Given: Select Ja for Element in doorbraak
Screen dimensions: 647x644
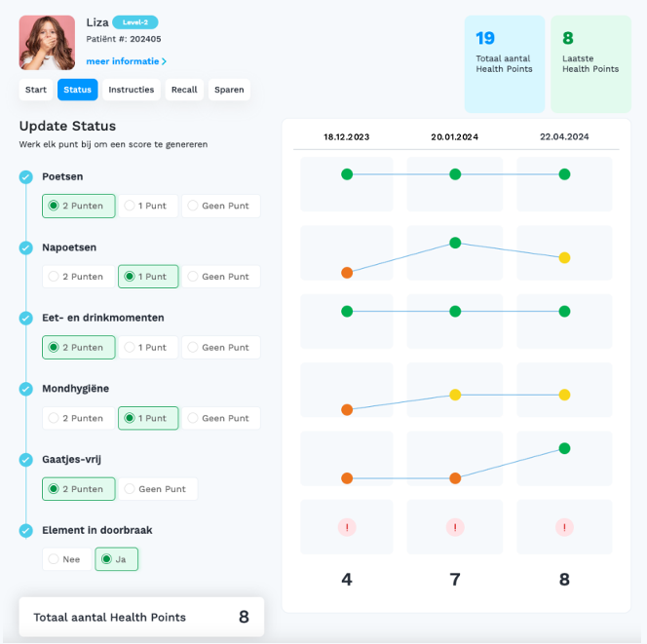Looking at the screenshot, I should click(116, 559).
